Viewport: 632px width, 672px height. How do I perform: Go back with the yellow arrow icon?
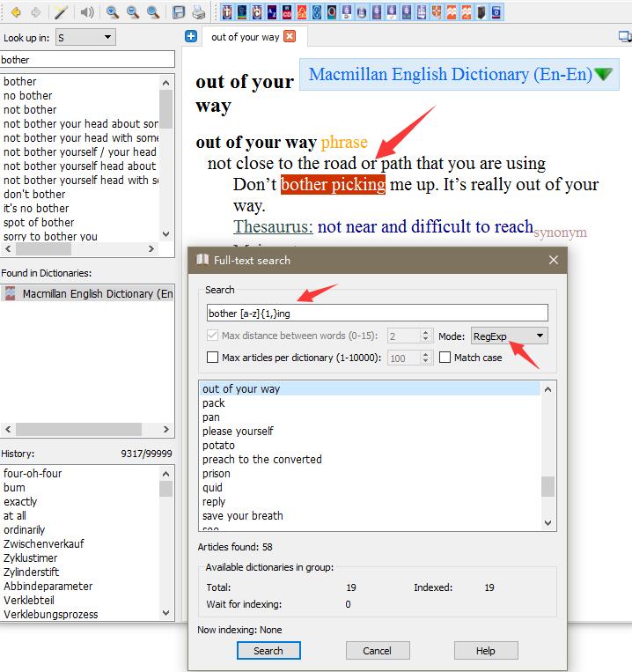(16, 12)
